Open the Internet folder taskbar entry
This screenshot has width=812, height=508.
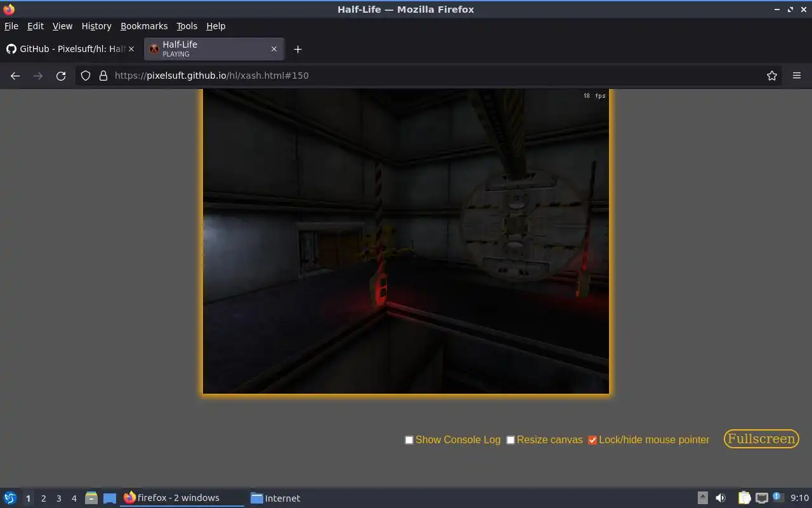point(275,498)
